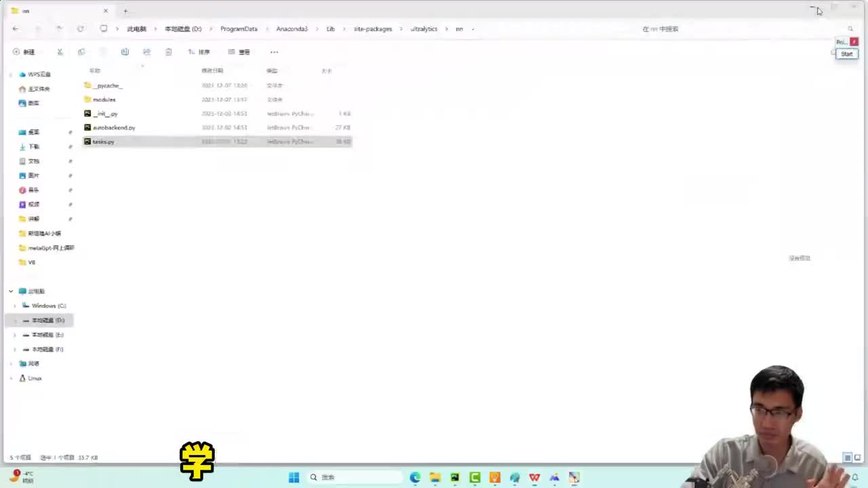
Task: Navigate to site-packages in the breadcrumb
Action: click(x=373, y=29)
